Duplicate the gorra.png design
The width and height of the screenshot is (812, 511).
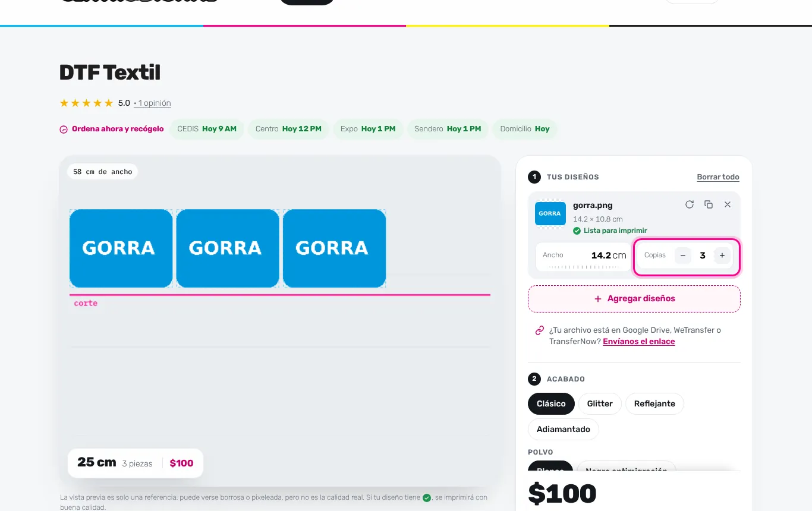709,204
